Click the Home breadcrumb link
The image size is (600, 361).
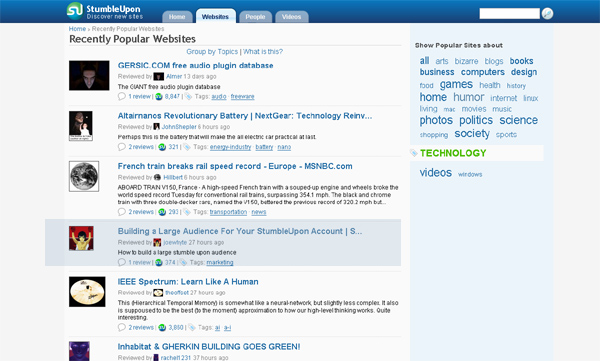[77, 29]
